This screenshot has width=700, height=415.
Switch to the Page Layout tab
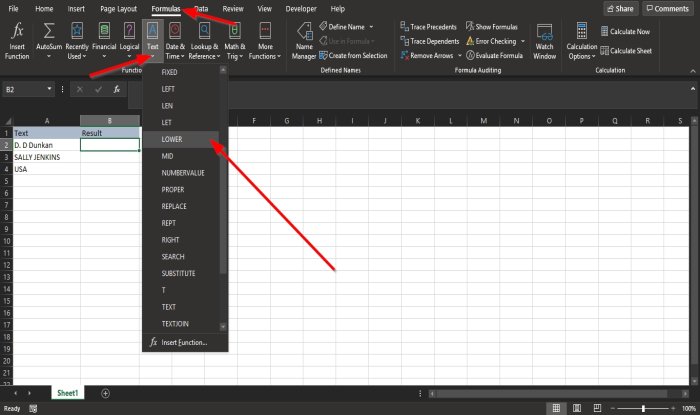point(118,8)
